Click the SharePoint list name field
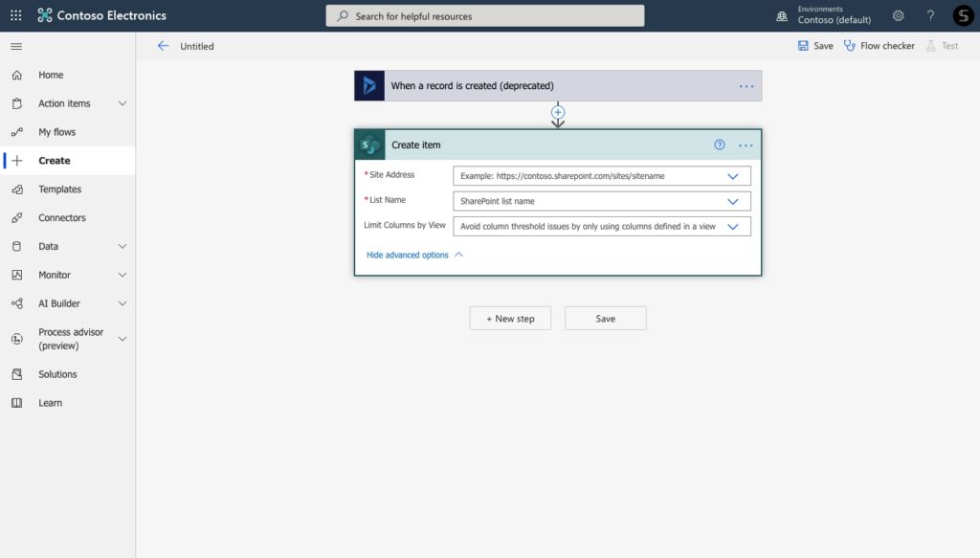 602,201
